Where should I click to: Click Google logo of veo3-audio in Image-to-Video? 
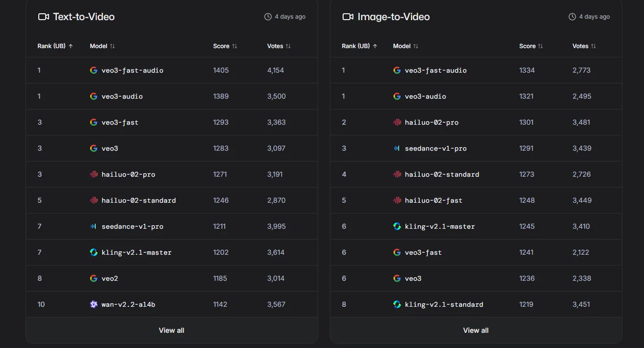397,96
